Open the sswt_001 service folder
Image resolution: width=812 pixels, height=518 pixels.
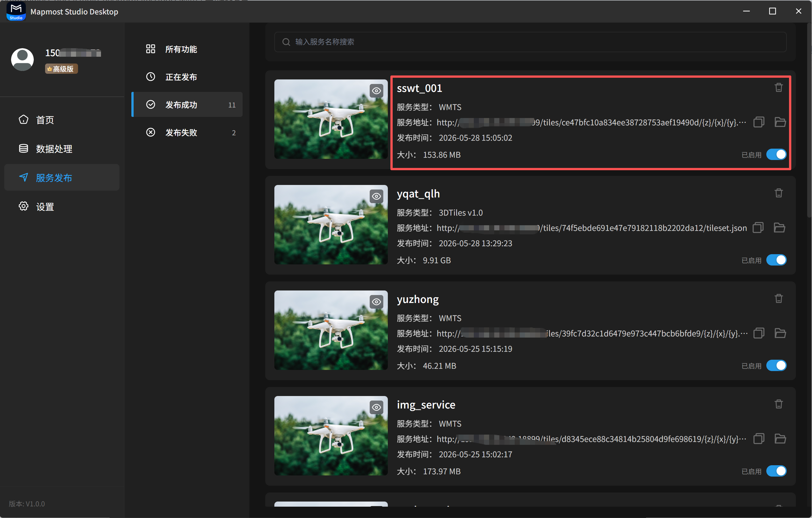(x=780, y=122)
